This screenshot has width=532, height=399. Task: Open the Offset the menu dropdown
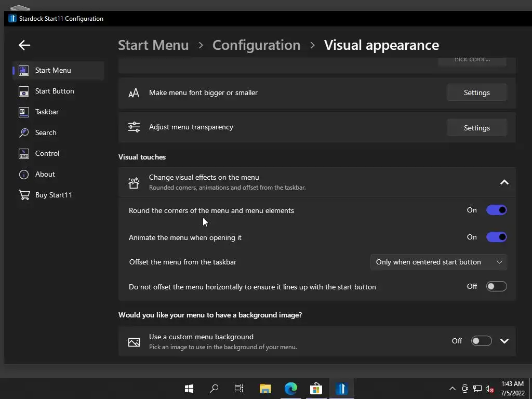(438, 262)
